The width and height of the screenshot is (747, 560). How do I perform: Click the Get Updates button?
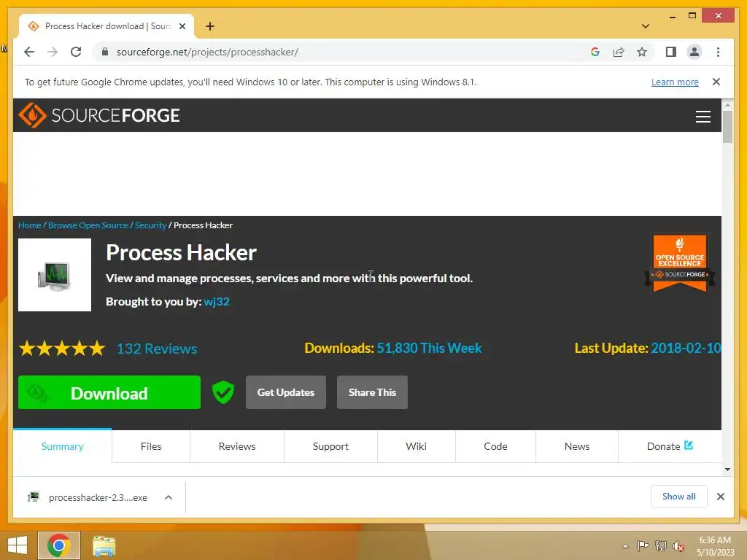coord(286,392)
